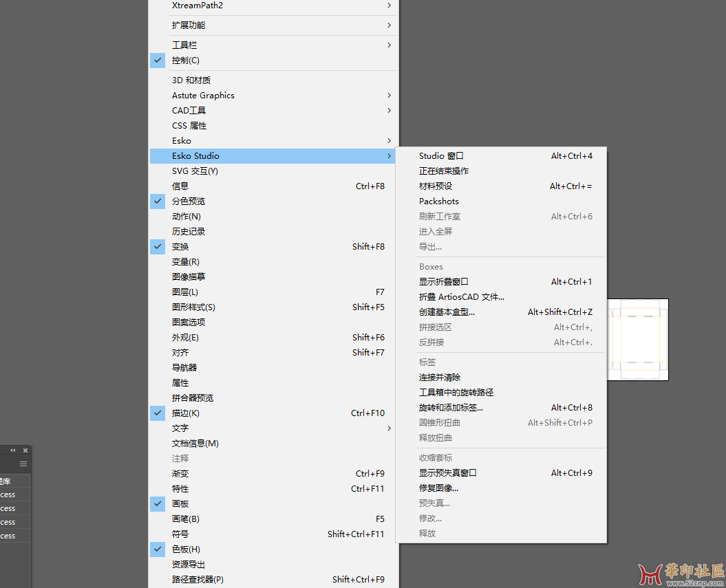Choose 显示折叠窗口 under Boxes
The image size is (726, 588).
click(501, 282)
